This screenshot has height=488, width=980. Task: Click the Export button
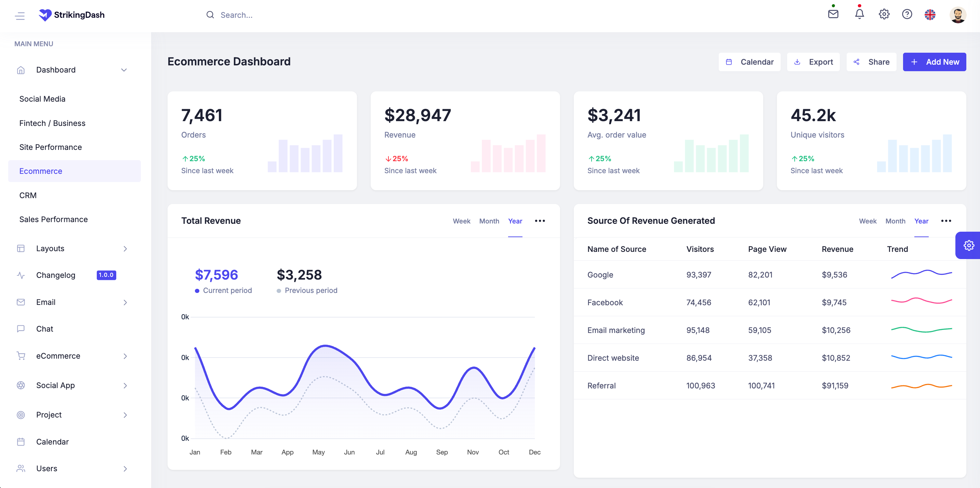click(x=813, y=62)
